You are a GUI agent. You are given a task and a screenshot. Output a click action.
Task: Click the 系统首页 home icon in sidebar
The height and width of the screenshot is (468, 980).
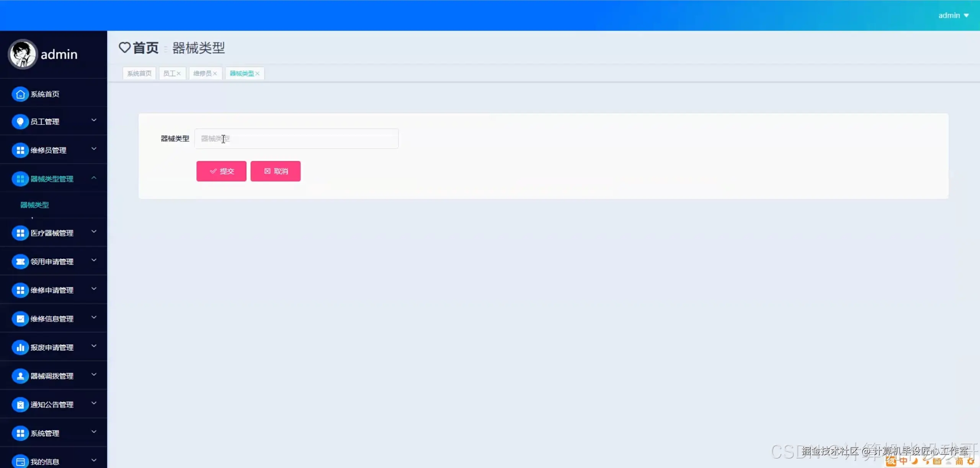20,94
